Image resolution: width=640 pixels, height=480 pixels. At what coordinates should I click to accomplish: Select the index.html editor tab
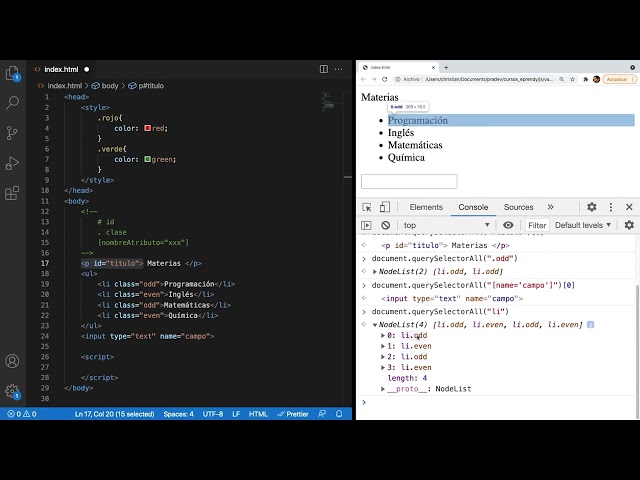[61, 69]
